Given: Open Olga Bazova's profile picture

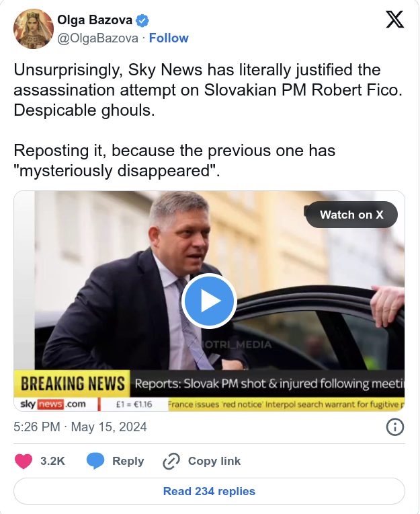Looking at the screenshot, I should coord(33,29).
